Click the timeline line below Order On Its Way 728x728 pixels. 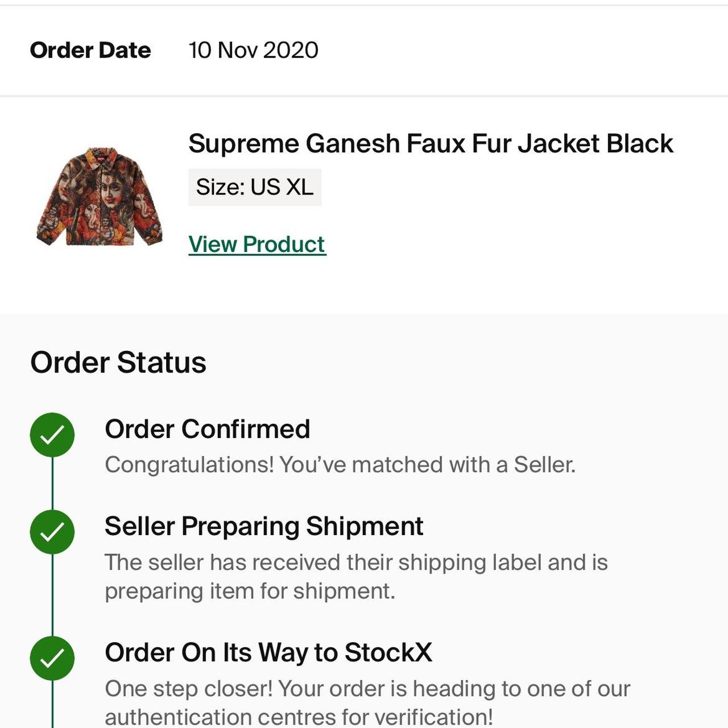click(x=52, y=704)
